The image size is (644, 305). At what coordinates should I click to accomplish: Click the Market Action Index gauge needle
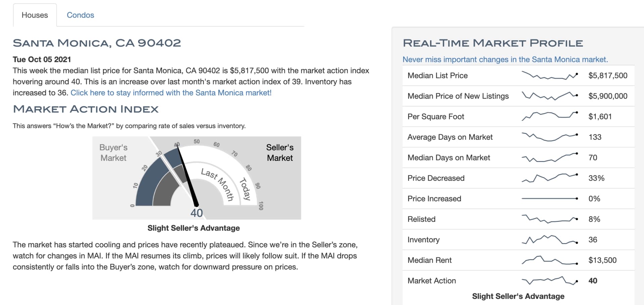point(187,175)
